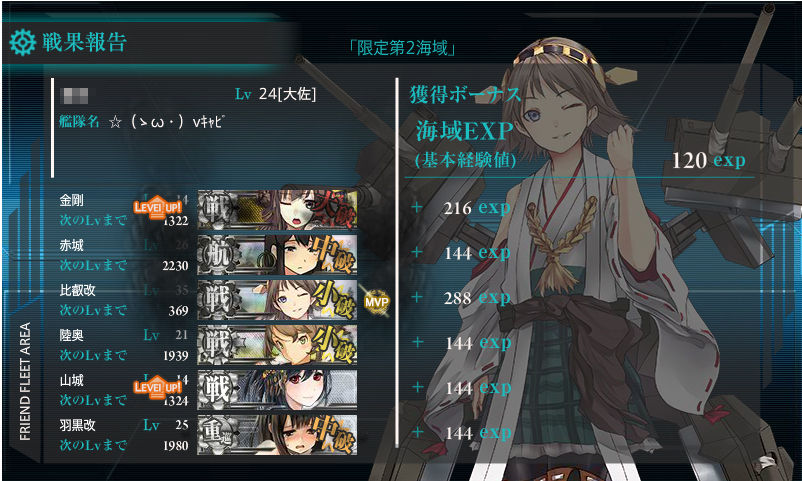Click the ship name 金剛
Viewport: 802px width, 481px height.
point(72,200)
